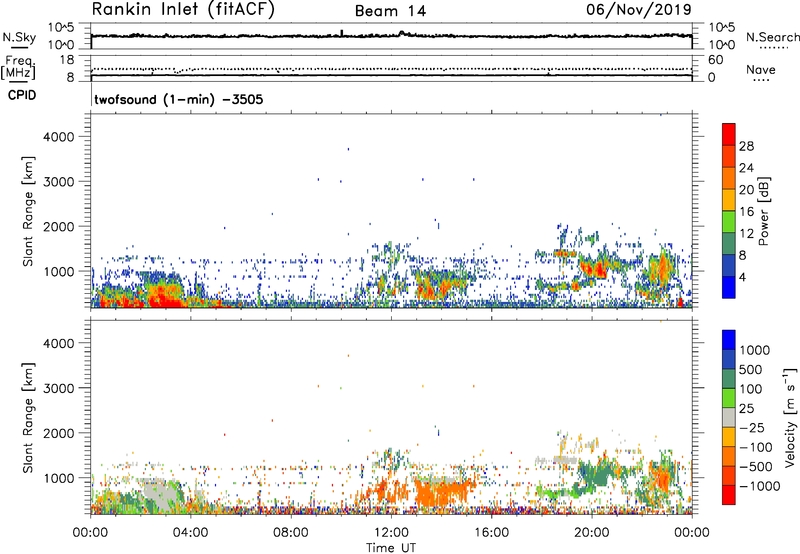Click the light green Power color bar segment
The image size is (800, 554).
pyautogui.click(x=729, y=222)
